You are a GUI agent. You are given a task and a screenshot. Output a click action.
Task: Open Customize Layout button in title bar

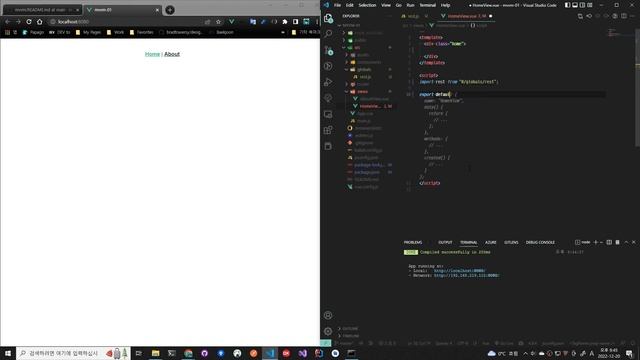click(590, 5)
